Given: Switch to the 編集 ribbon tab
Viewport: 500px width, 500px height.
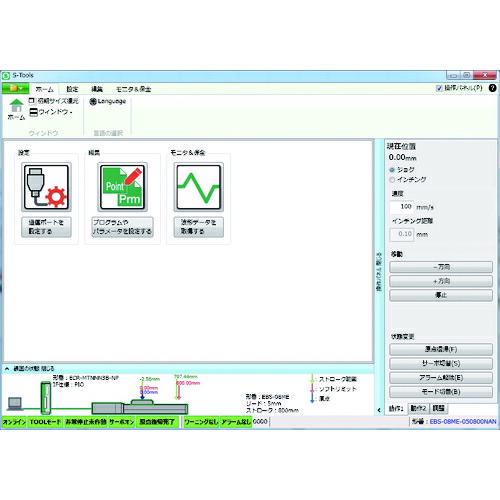Looking at the screenshot, I should [x=97, y=89].
